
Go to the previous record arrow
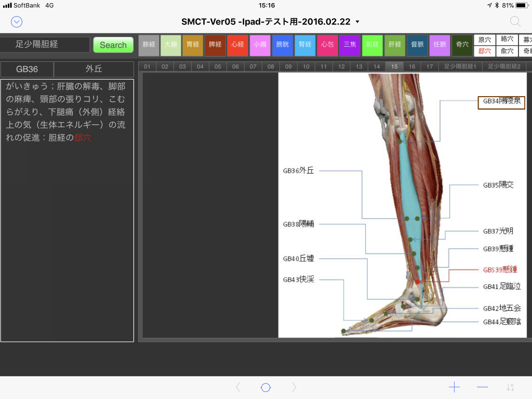tap(238, 387)
